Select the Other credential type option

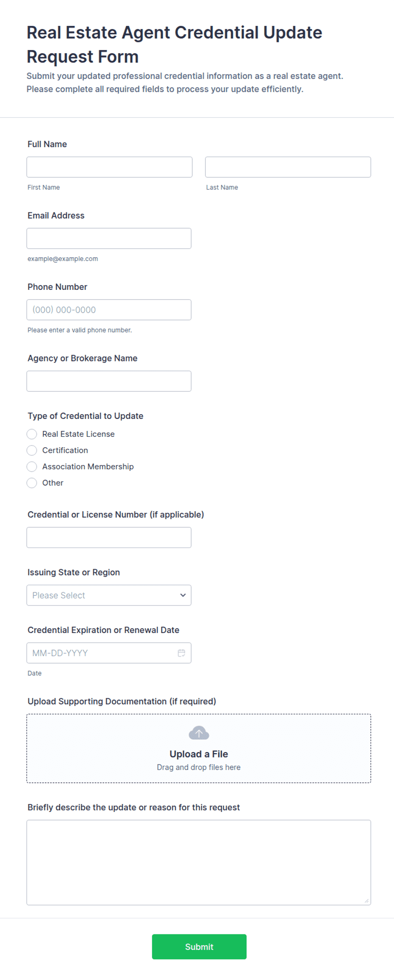coord(32,483)
